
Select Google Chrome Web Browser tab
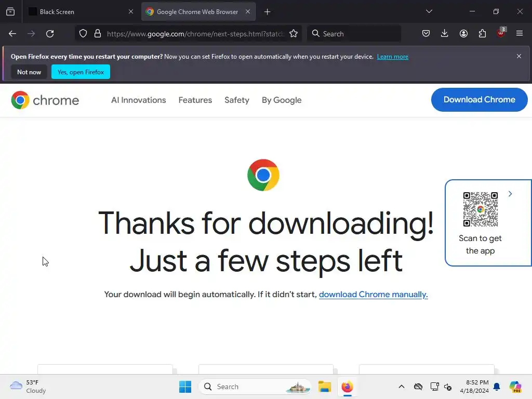click(198, 12)
